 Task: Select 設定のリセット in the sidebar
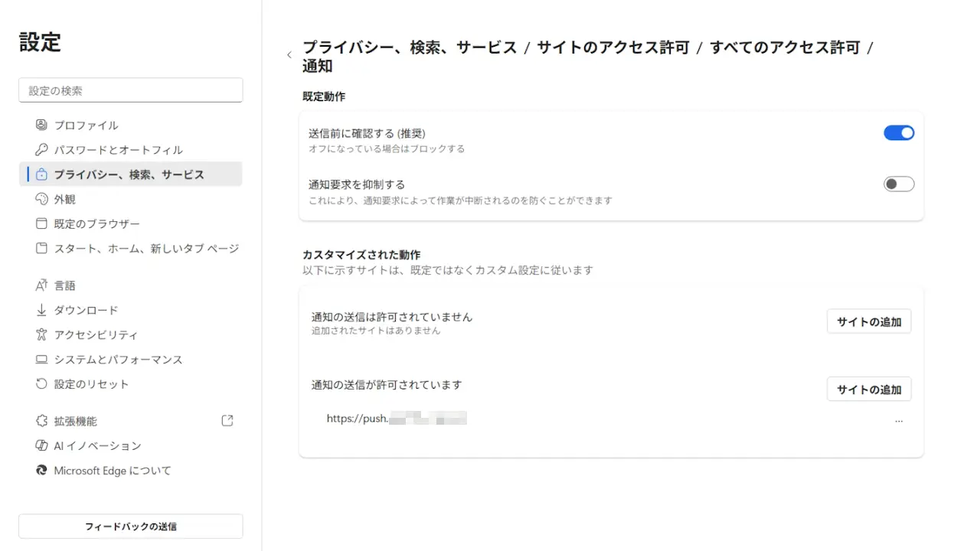[91, 384]
